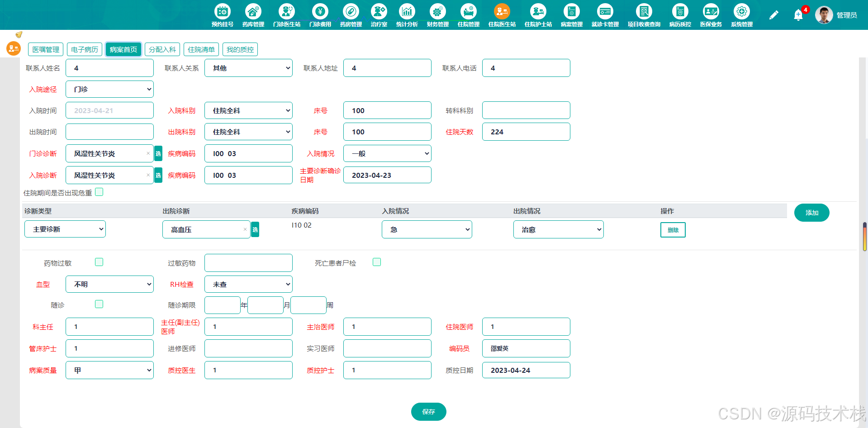Open the 血型 dropdown
Image resolution: width=868 pixels, height=428 pixels.
(x=109, y=284)
